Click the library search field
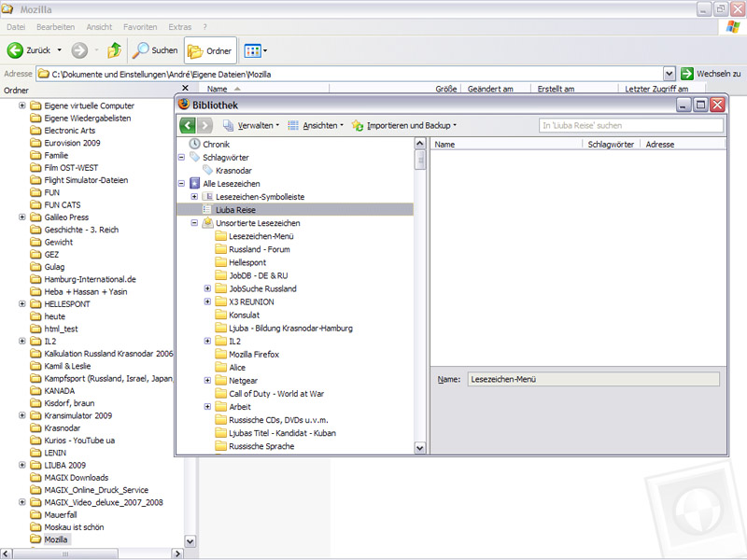The height and width of the screenshot is (560, 747). click(x=631, y=125)
